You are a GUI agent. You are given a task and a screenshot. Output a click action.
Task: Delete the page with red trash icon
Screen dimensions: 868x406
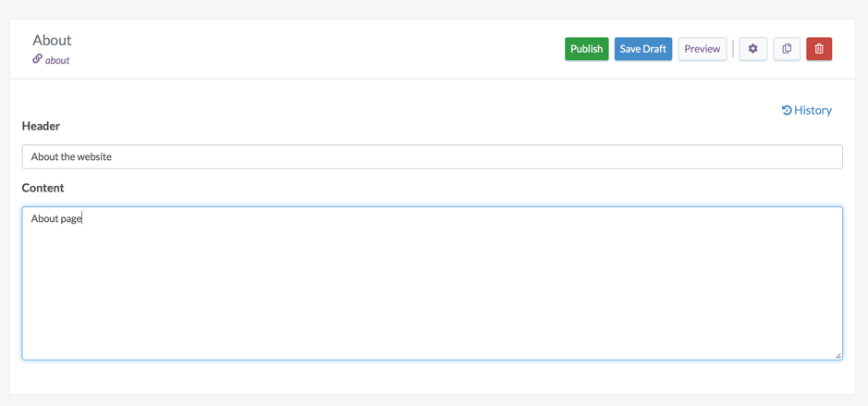tap(819, 49)
